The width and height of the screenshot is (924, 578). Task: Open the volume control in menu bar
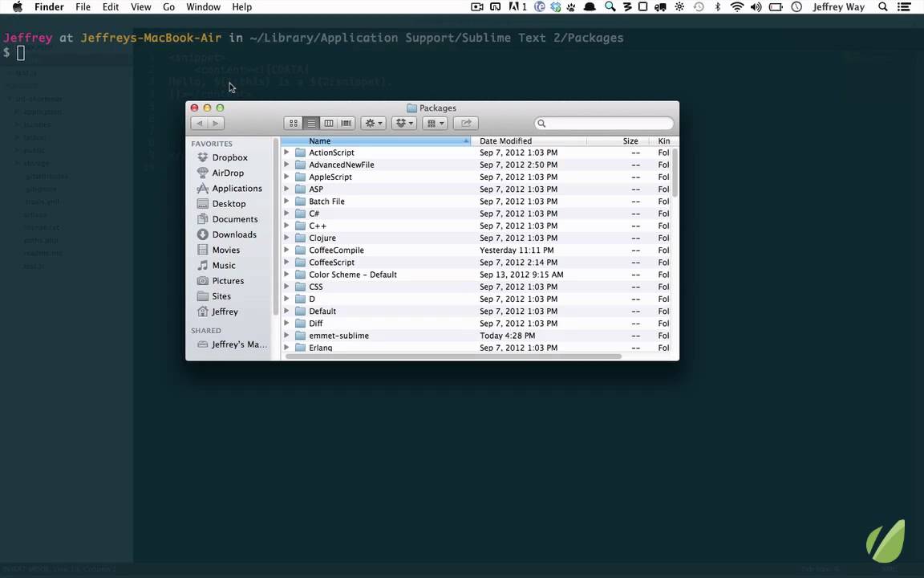point(756,7)
